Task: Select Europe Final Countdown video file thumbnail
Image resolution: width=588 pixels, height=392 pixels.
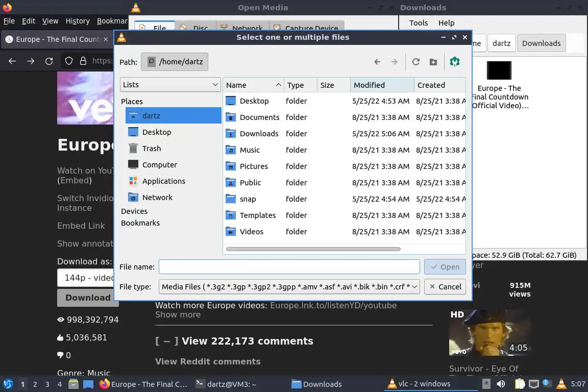Action: [x=499, y=70]
